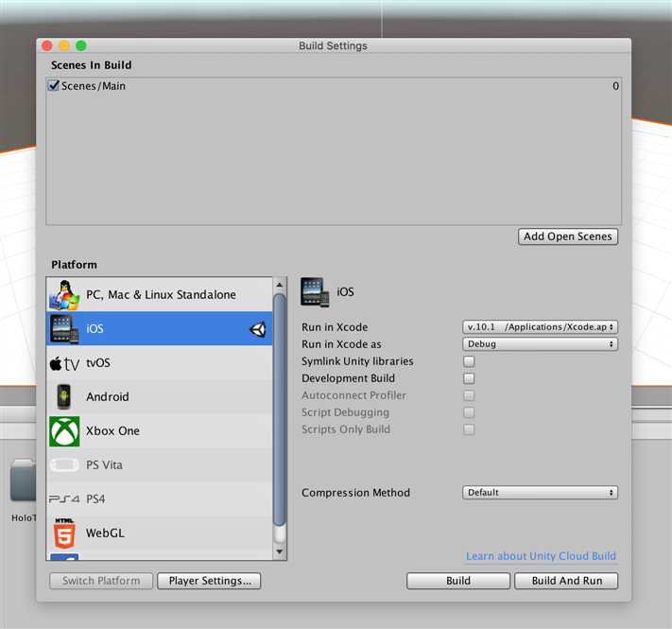Enable Symlink Unity libraries checkbox
The height and width of the screenshot is (629, 672).
[469, 361]
